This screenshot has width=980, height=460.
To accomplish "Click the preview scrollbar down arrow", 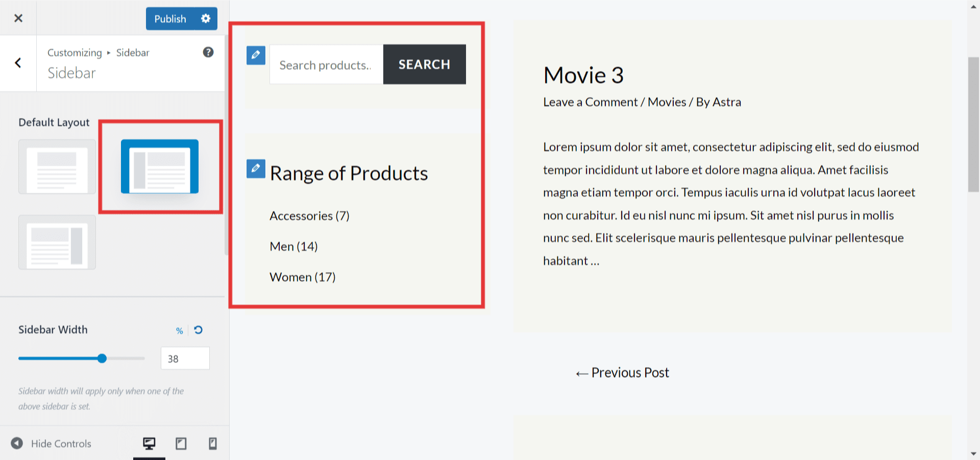I will (973, 453).
